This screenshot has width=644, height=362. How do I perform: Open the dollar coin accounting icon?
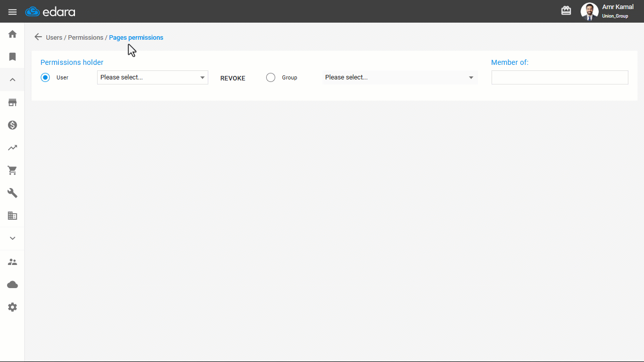pyautogui.click(x=13, y=125)
